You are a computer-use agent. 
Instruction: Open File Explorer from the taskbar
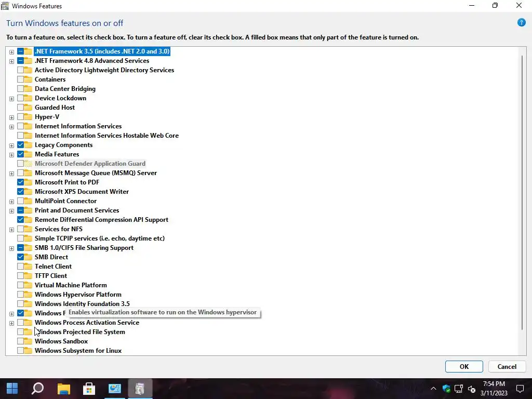[x=63, y=389]
